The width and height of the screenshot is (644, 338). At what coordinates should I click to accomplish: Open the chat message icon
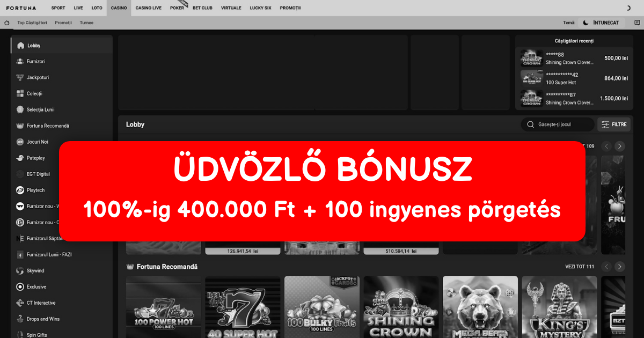636,23
